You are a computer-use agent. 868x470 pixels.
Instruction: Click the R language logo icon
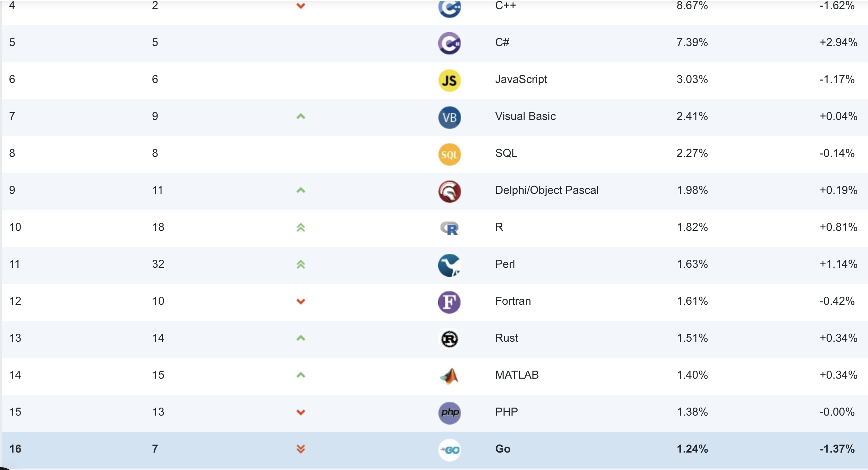click(x=449, y=228)
